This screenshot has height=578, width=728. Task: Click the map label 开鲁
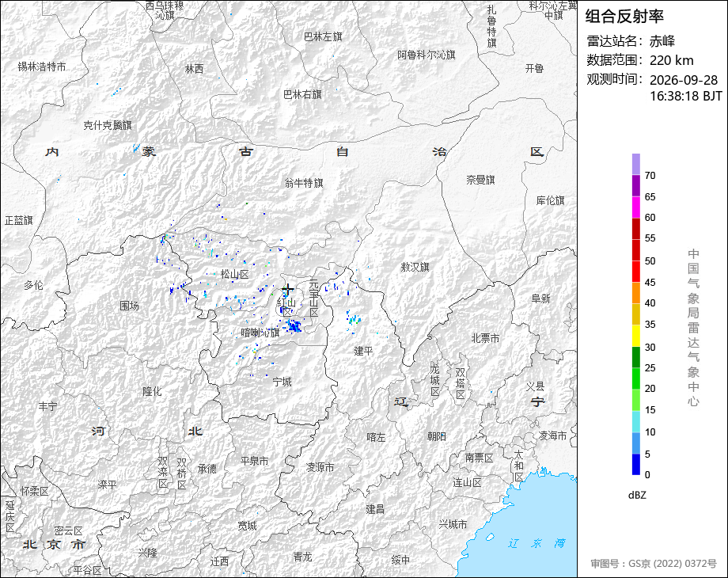click(534, 69)
